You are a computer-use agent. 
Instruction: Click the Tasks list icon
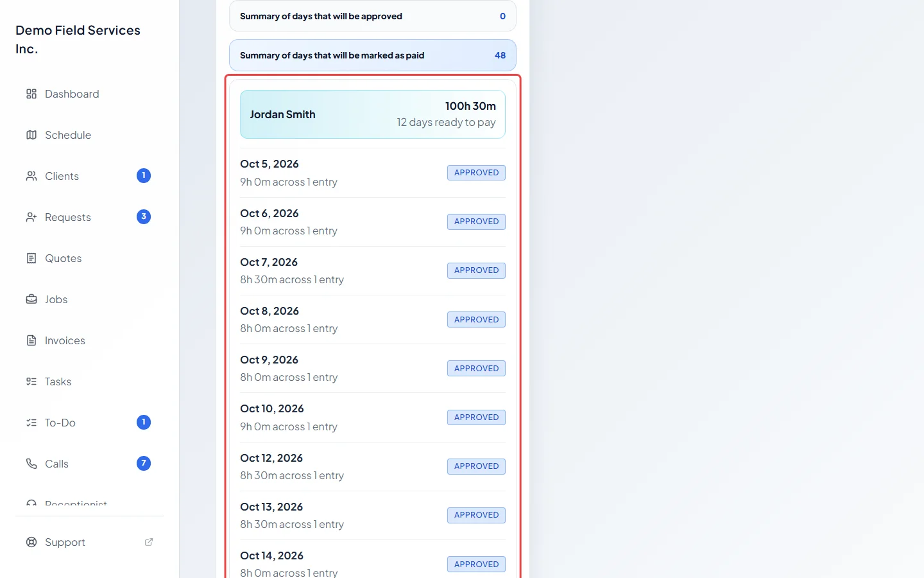coord(31,381)
